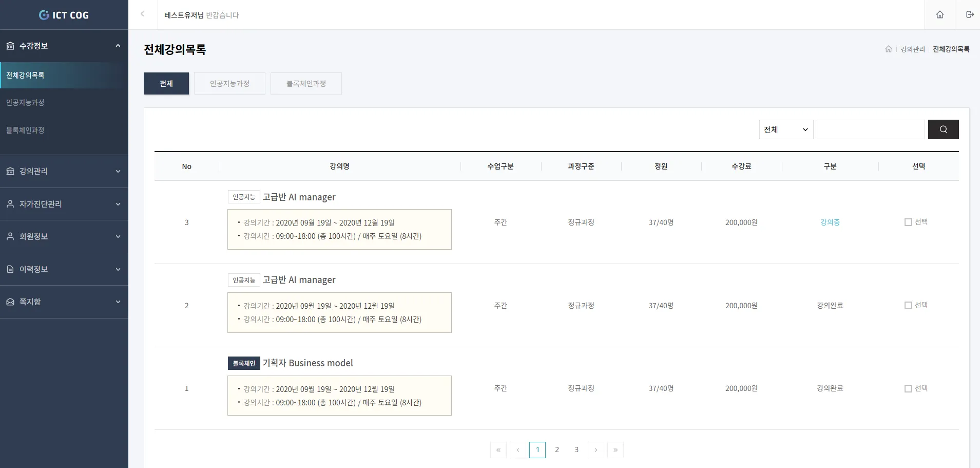This screenshot has height=468, width=980.
Task: Open the 전체 filter dropdown
Action: coord(785,129)
